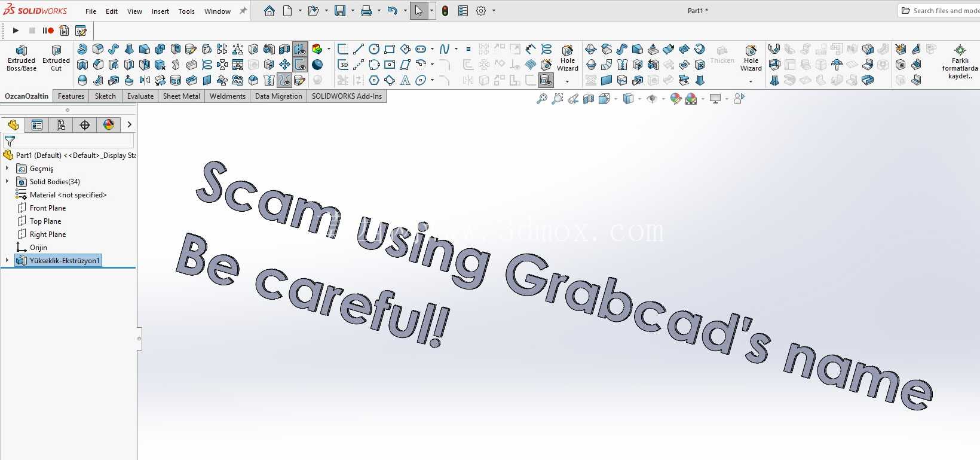
Task: Select the Line sketch tool
Action: pos(359,49)
